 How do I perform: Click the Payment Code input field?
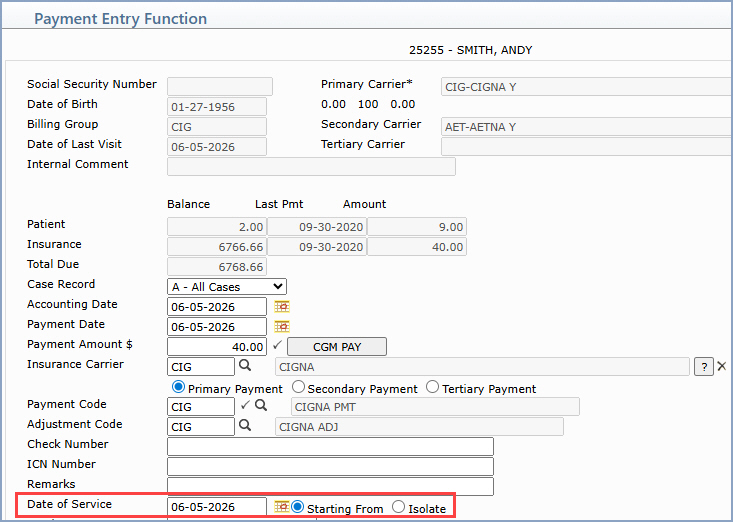(x=201, y=407)
